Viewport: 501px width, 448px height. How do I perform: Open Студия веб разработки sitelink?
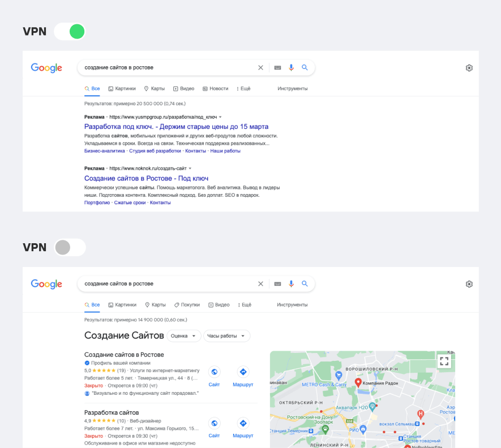coord(155,151)
